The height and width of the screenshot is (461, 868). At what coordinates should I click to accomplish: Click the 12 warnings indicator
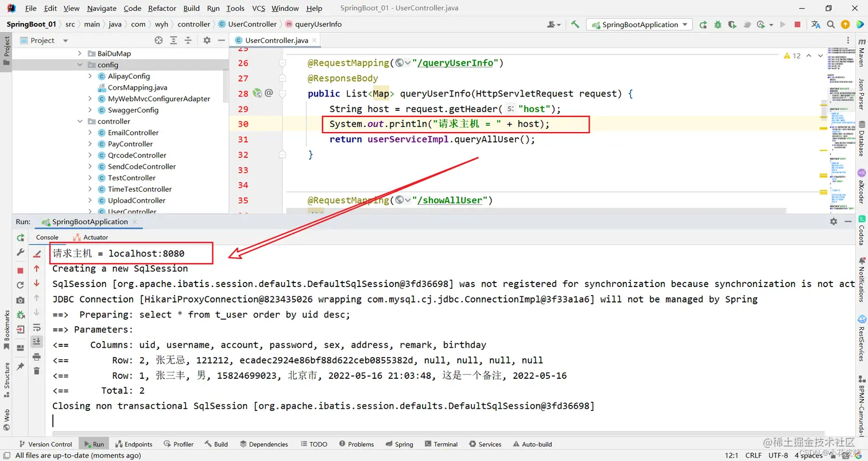pyautogui.click(x=792, y=56)
